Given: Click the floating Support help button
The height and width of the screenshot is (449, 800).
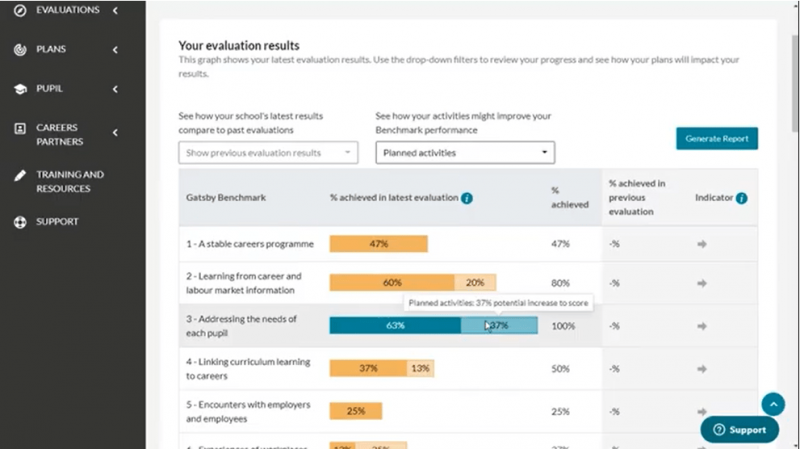Looking at the screenshot, I should click(739, 430).
